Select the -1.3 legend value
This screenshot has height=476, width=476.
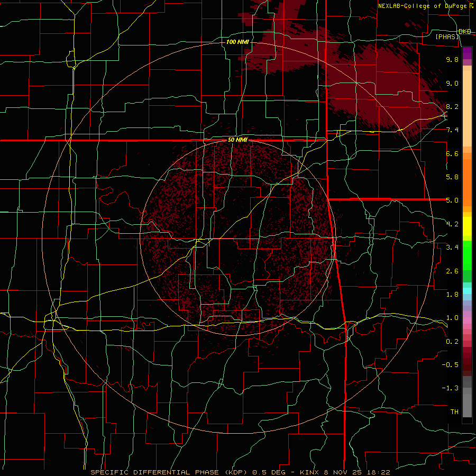point(450,388)
